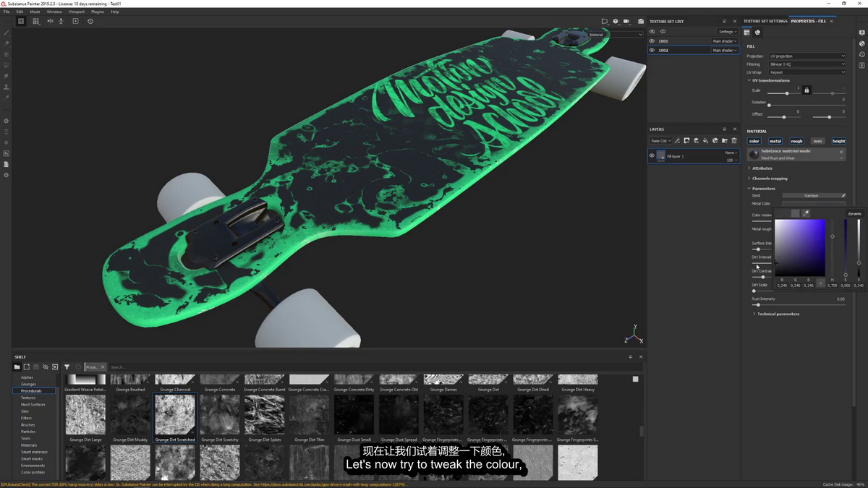Viewport: 868px width, 488px height.
Task: Open the Viewport menu
Action: click(77, 12)
